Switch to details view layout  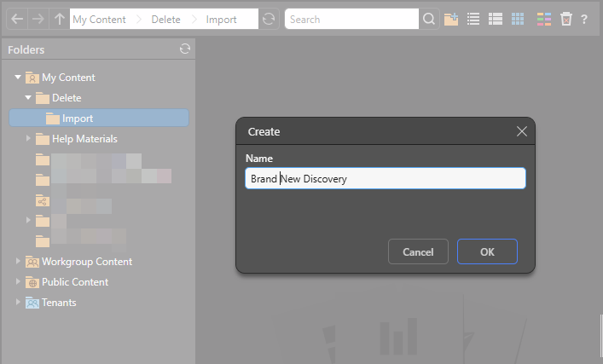[496, 19]
